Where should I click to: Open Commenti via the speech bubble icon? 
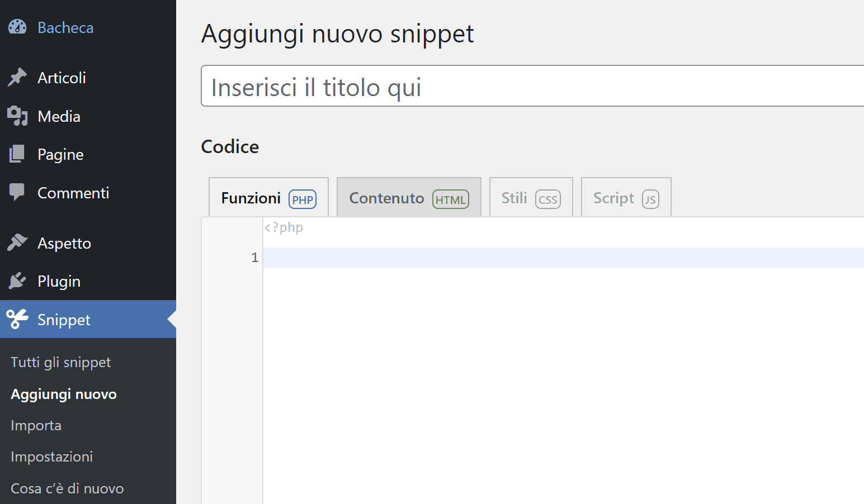point(17,192)
